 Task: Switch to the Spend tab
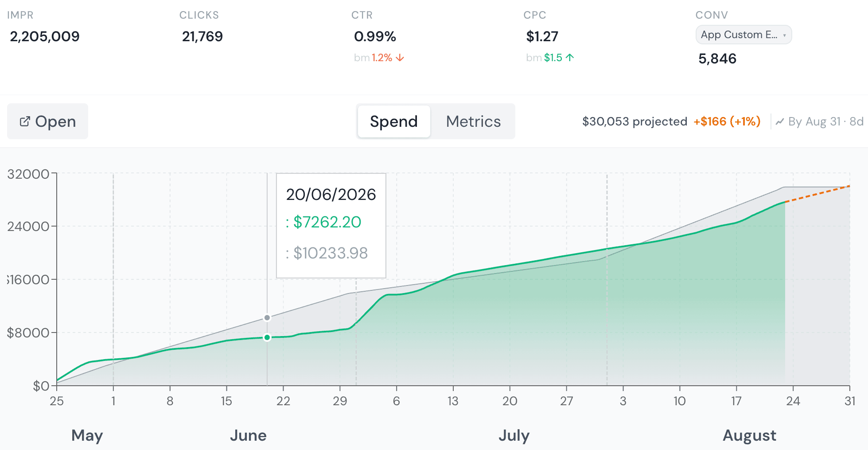tap(394, 121)
